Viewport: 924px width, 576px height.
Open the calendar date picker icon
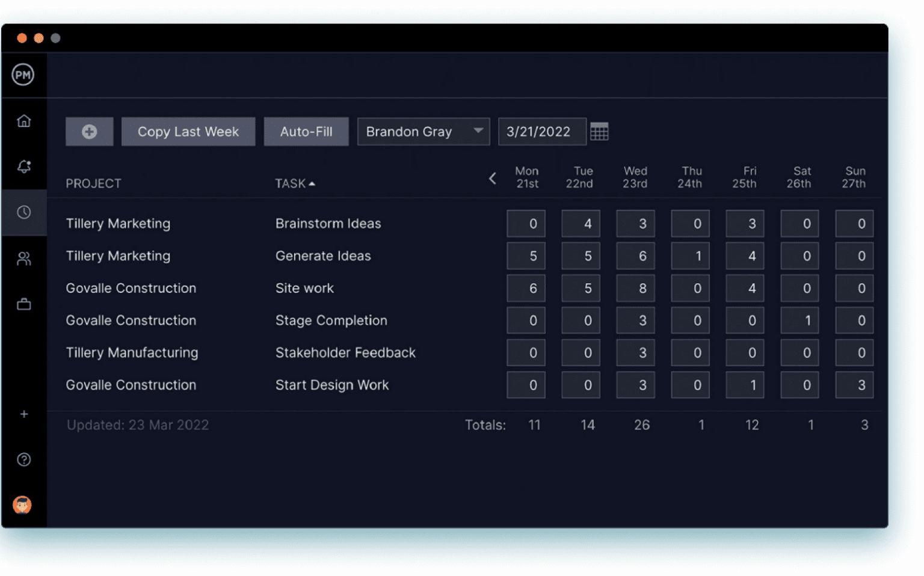[599, 132]
